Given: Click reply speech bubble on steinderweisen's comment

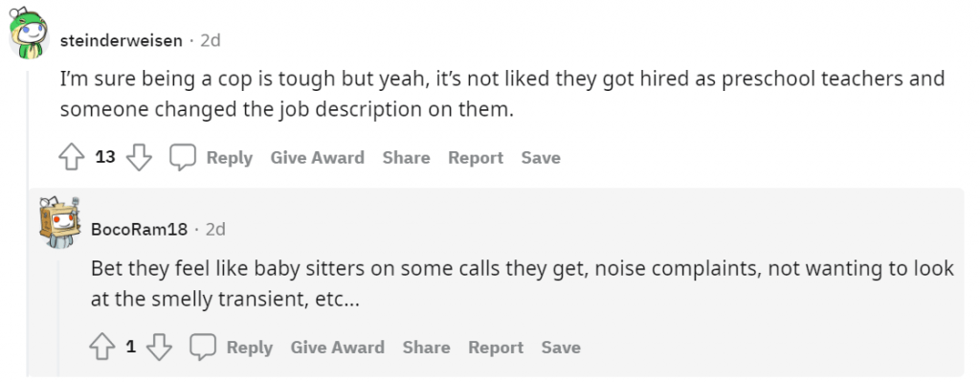Looking at the screenshot, I should click(x=183, y=158).
